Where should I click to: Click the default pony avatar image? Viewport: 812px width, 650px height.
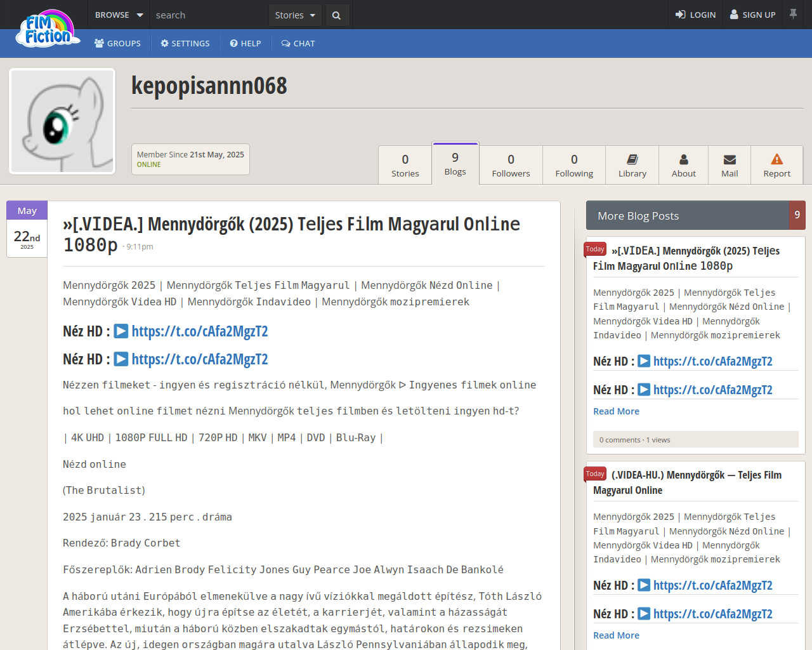[62, 121]
